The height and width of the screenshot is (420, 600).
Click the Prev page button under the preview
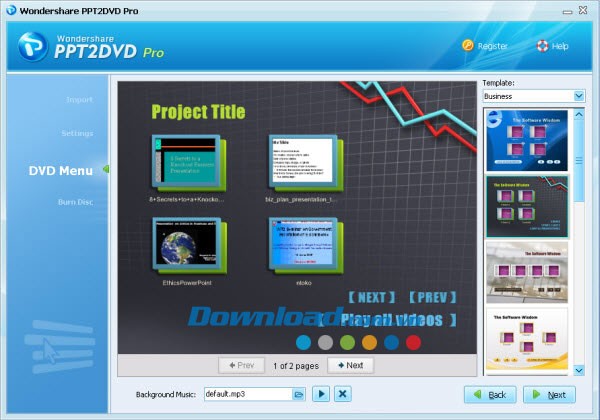(x=241, y=365)
